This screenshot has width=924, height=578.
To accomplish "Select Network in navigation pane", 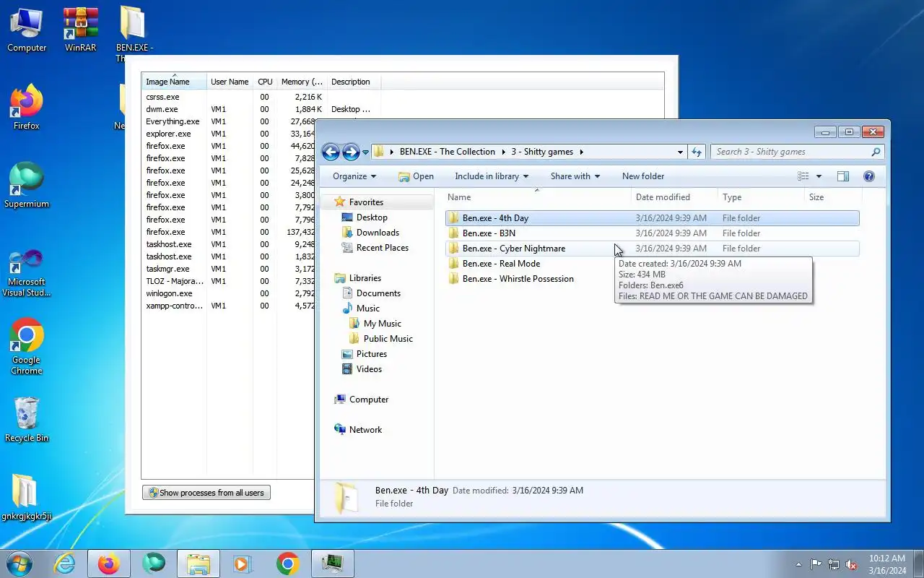I will click(x=365, y=430).
